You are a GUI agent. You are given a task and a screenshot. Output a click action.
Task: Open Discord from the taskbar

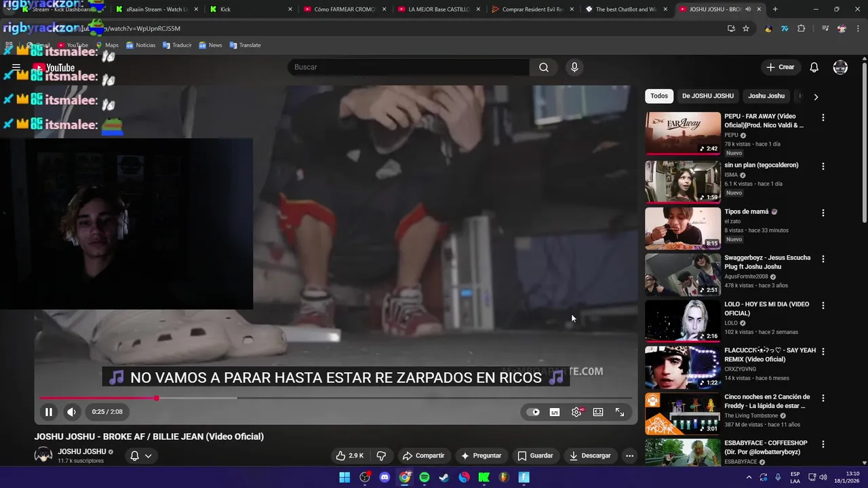(384, 477)
